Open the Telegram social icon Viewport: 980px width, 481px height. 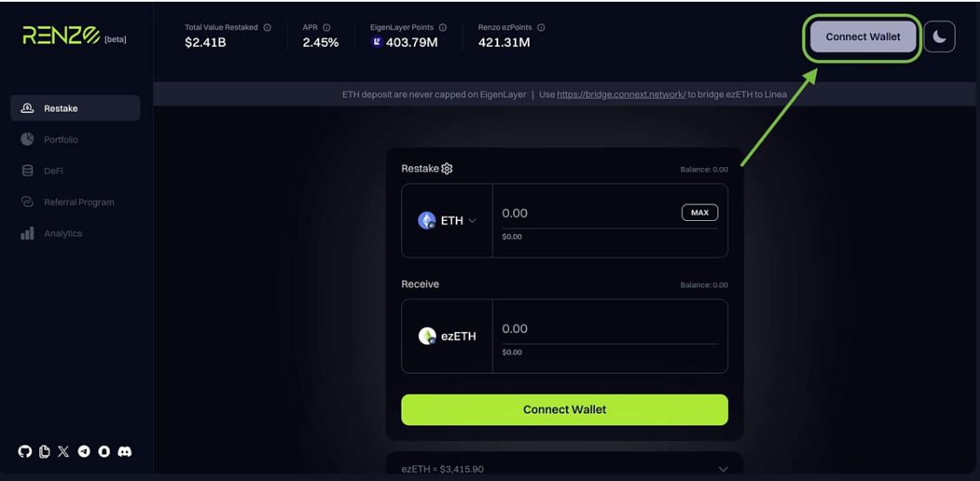tap(84, 451)
